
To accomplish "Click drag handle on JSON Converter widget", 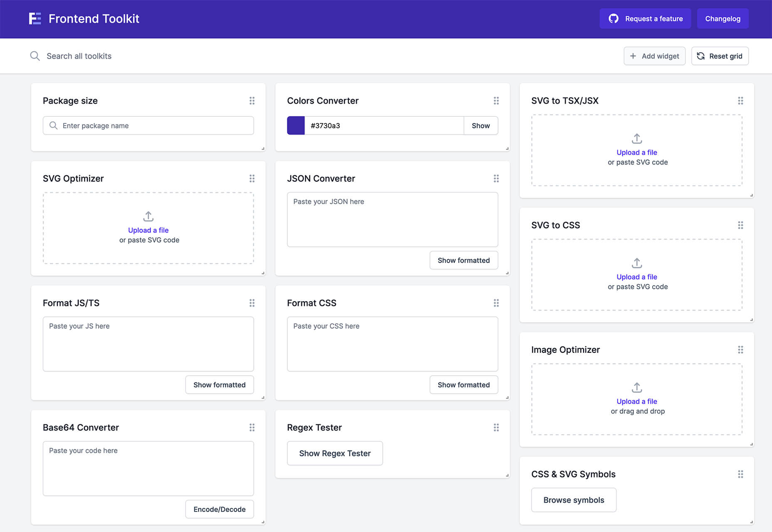I will [x=496, y=178].
